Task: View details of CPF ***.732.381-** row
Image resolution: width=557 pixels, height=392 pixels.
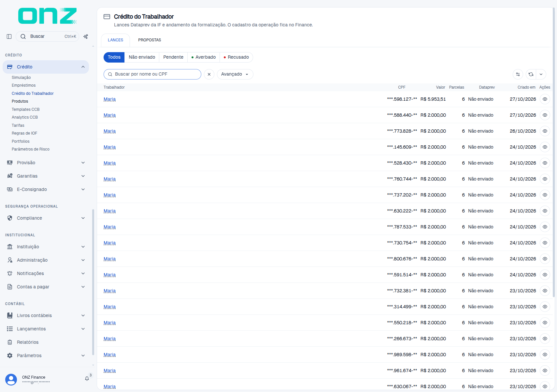Action: point(545,291)
